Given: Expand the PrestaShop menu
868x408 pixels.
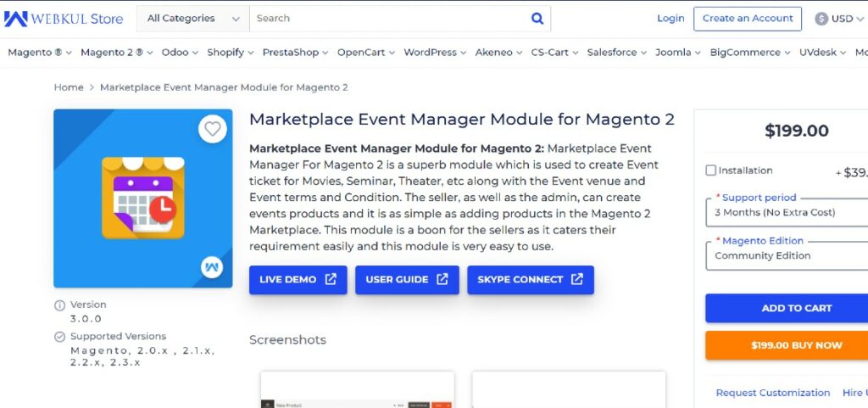Looking at the screenshot, I should tap(295, 53).
